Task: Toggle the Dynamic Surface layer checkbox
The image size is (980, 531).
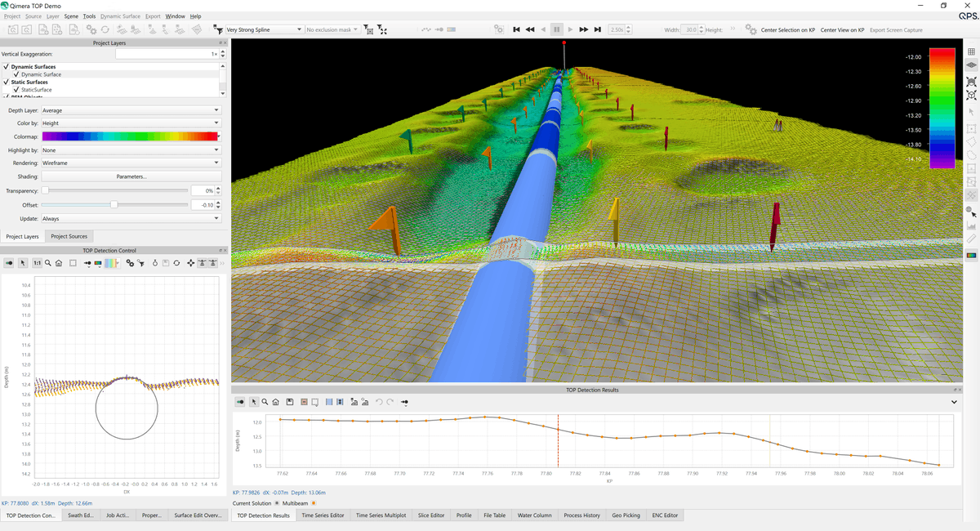Action: (16, 74)
